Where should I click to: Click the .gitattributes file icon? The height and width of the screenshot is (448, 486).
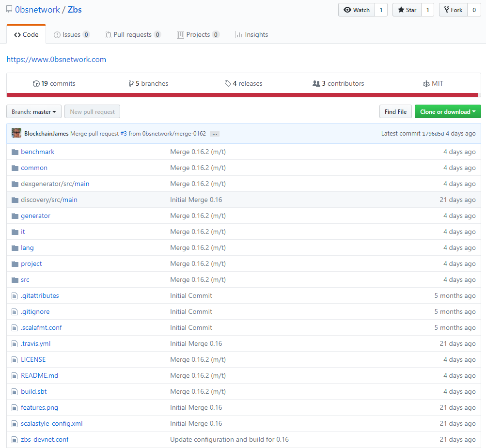(15, 296)
